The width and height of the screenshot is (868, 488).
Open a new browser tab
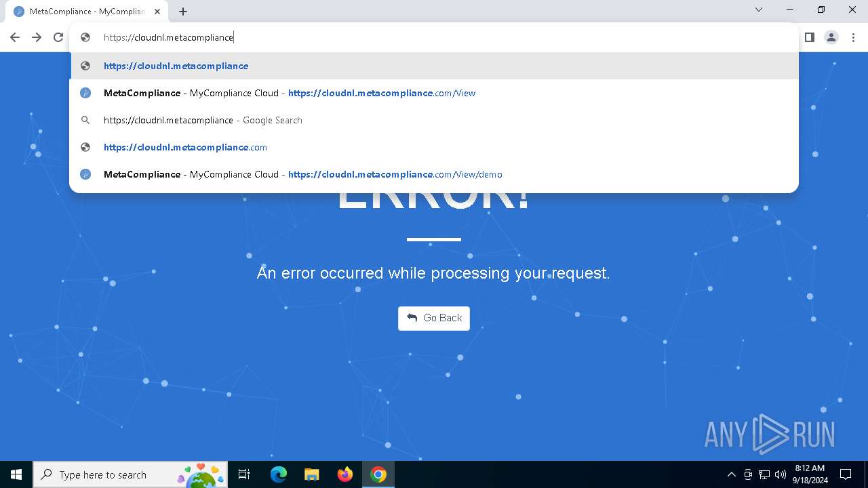tap(183, 12)
